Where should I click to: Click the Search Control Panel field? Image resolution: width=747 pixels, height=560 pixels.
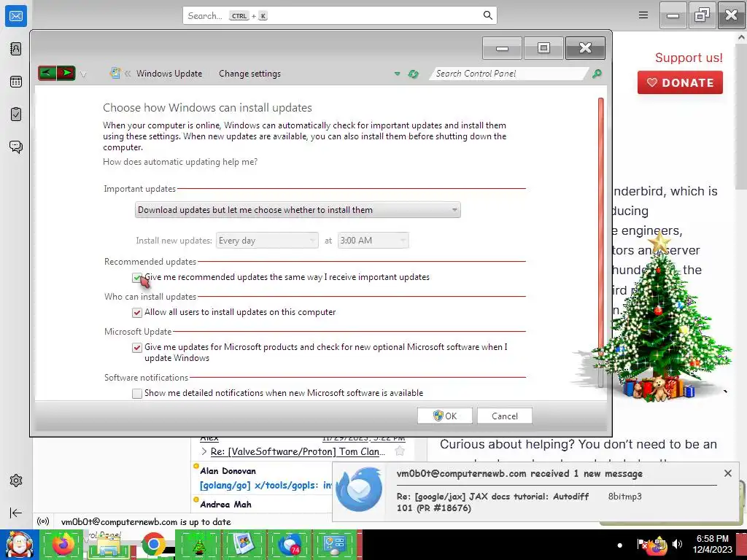[x=510, y=74]
